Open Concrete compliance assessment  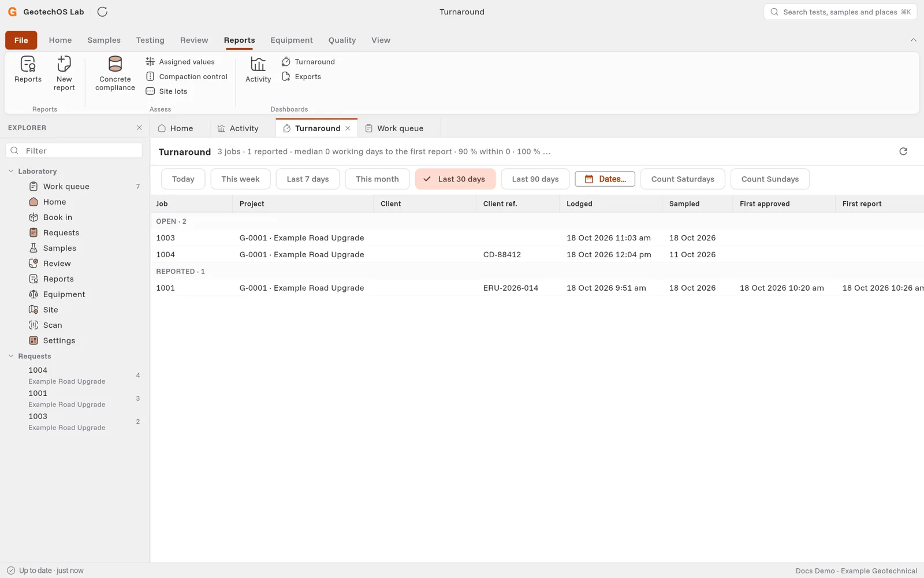(115, 73)
